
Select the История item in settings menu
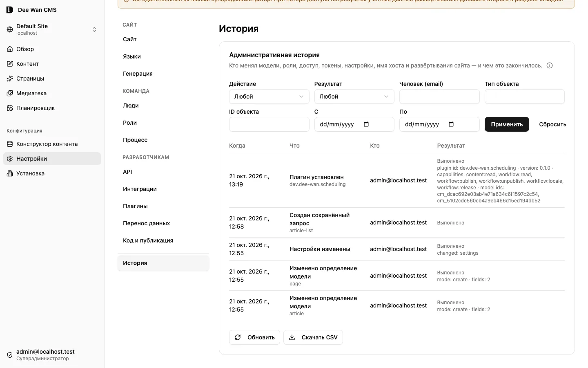163,263
